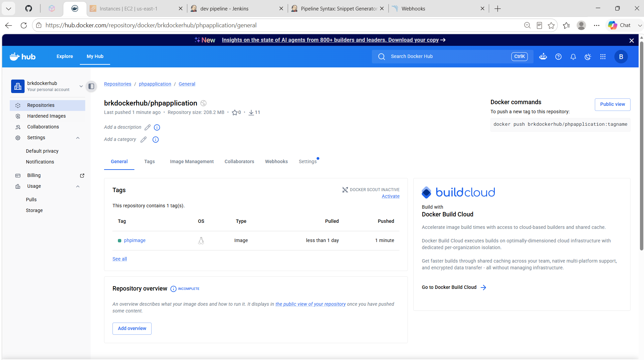This screenshot has height=360, width=644.
Task: Star the phpapplication repository
Action: click(235, 113)
